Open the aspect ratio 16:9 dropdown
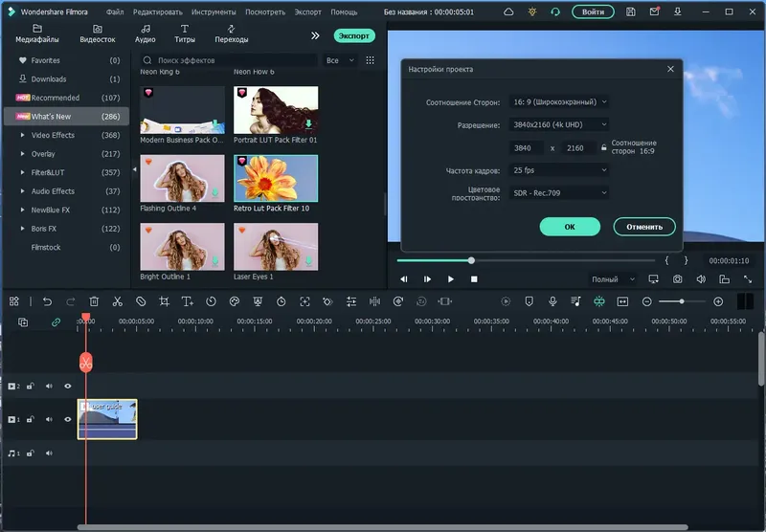766x532 pixels. pyautogui.click(x=558, y=101)
